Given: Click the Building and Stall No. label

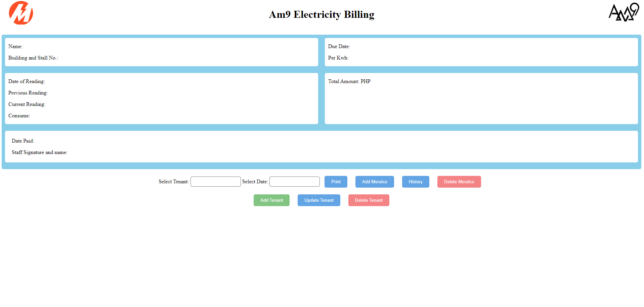Looking at the screenshot, I should [33, 58].
